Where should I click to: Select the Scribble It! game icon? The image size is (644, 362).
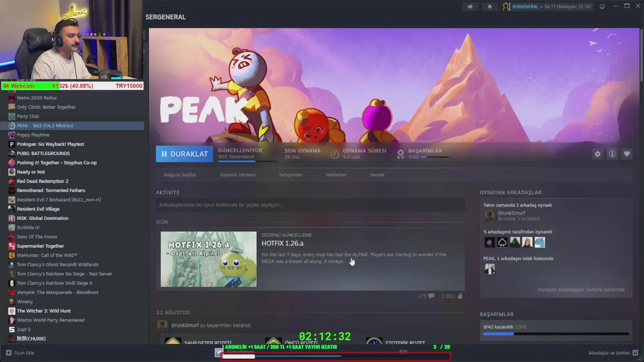tap(12, 227)
